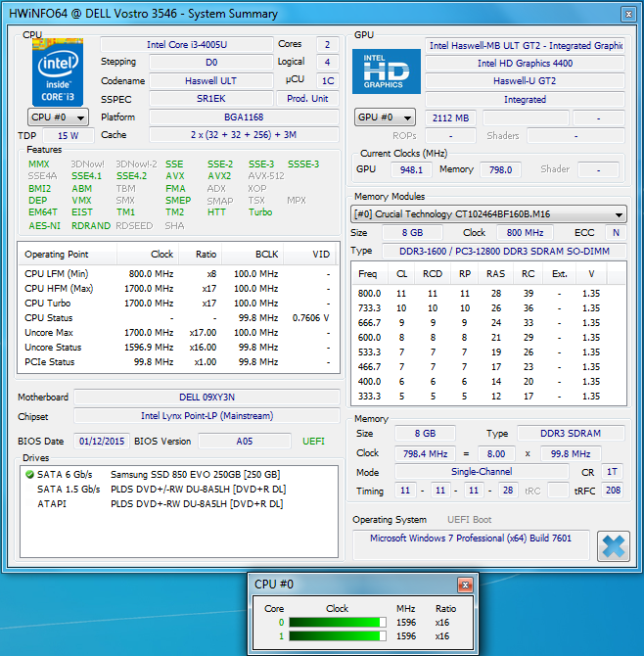Click the Intel Core i3-4005U name field

(x=187, y=45)
